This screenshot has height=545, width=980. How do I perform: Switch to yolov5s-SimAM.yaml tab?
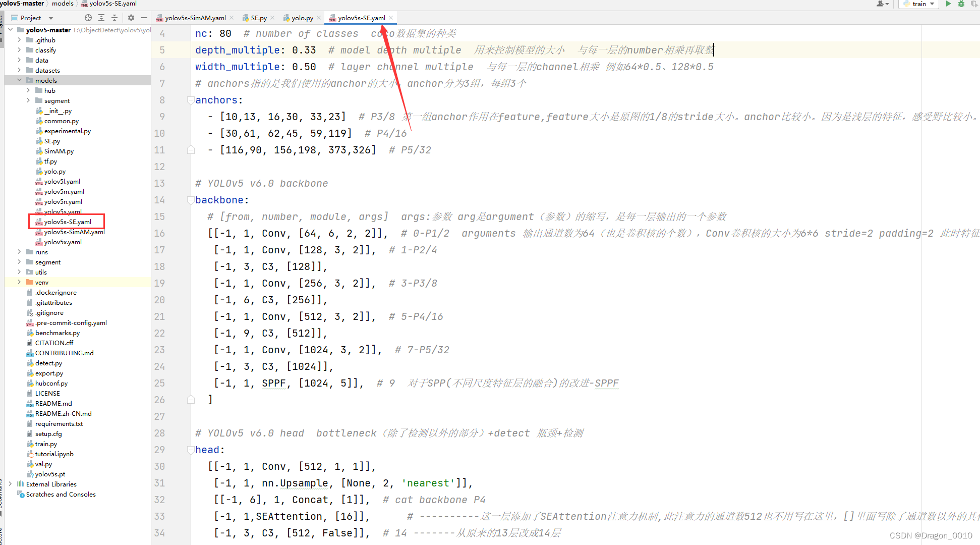[x=195, y=18]
